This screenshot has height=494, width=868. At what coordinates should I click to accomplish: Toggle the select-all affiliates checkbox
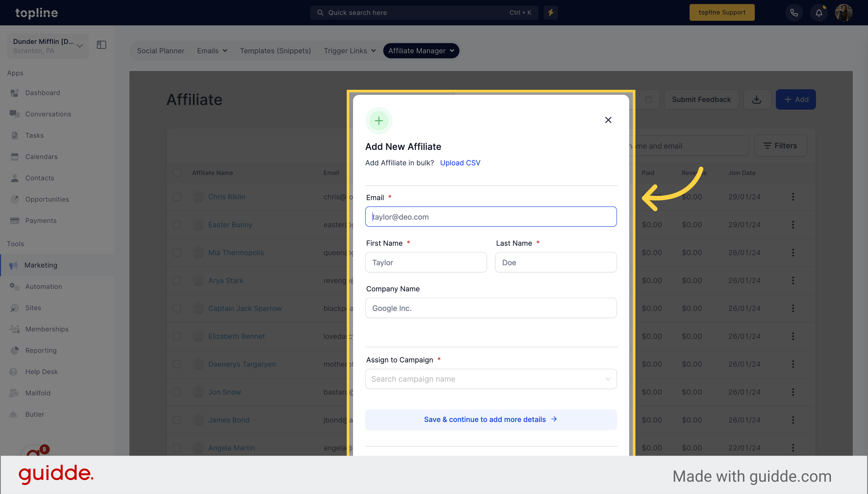177,172
